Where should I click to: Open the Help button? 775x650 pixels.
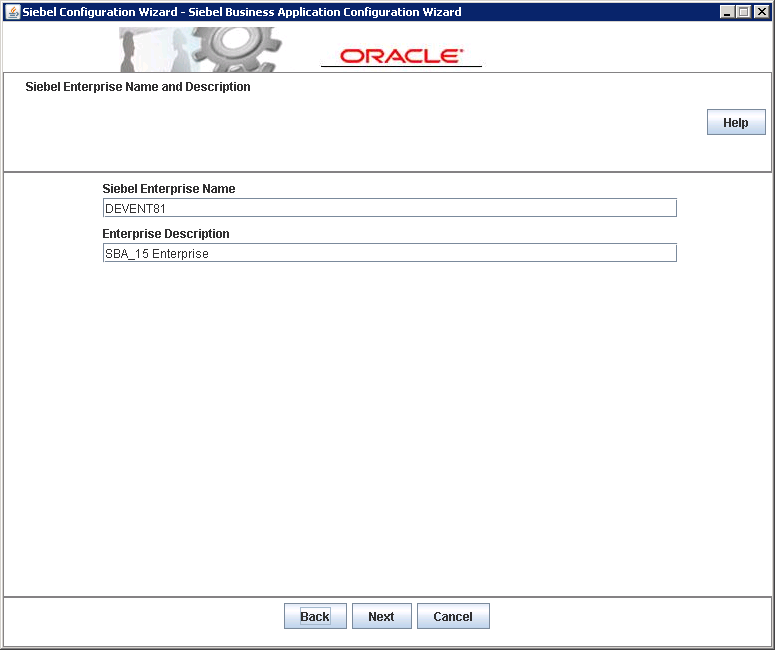tap(736, 122)
